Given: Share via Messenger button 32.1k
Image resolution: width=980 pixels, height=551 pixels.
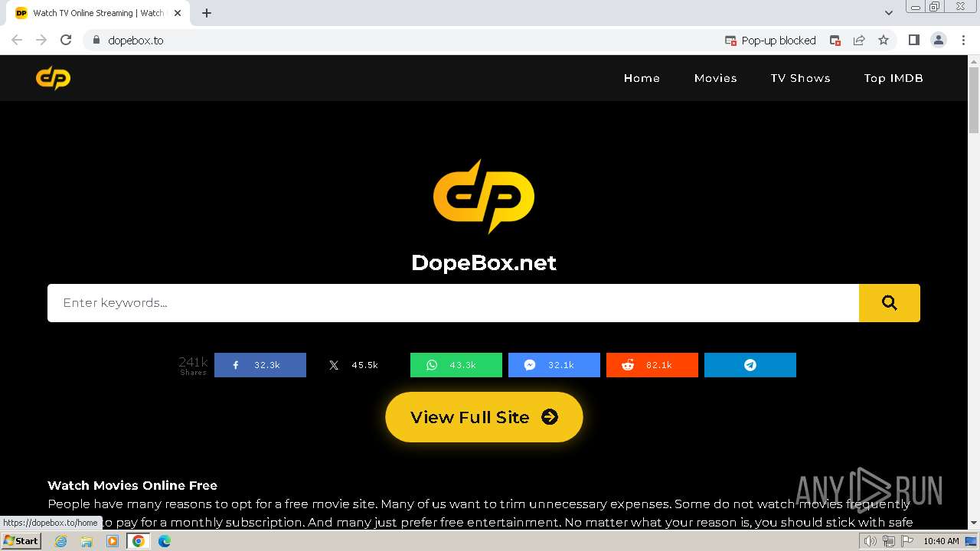Looking at the screenshot, I should point(554,365).
